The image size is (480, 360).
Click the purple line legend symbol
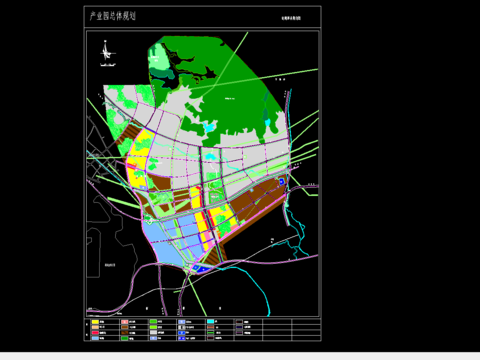(240, 333)
